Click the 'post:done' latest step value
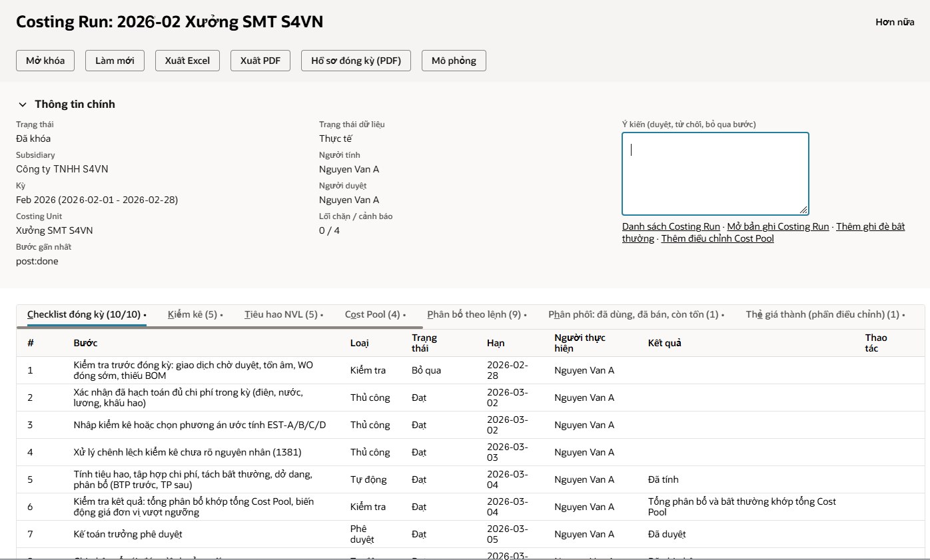Screen dimensions: 930x560 (37, 261)
